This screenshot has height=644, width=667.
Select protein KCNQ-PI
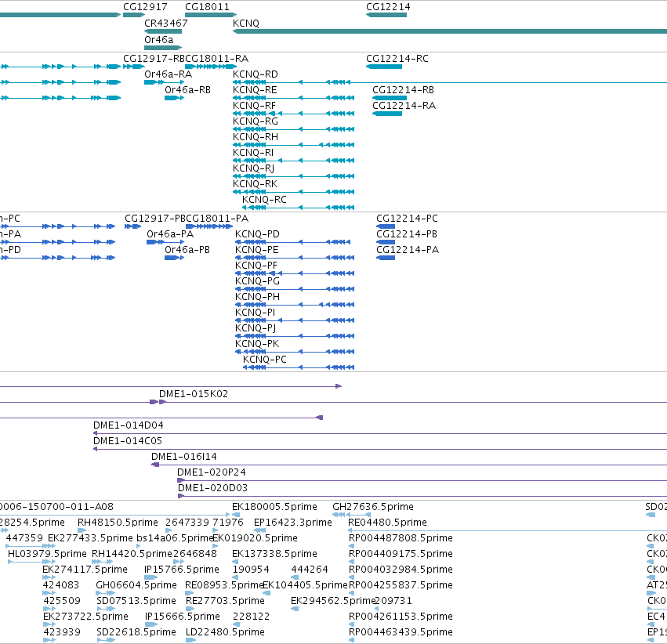pos(256,313)
